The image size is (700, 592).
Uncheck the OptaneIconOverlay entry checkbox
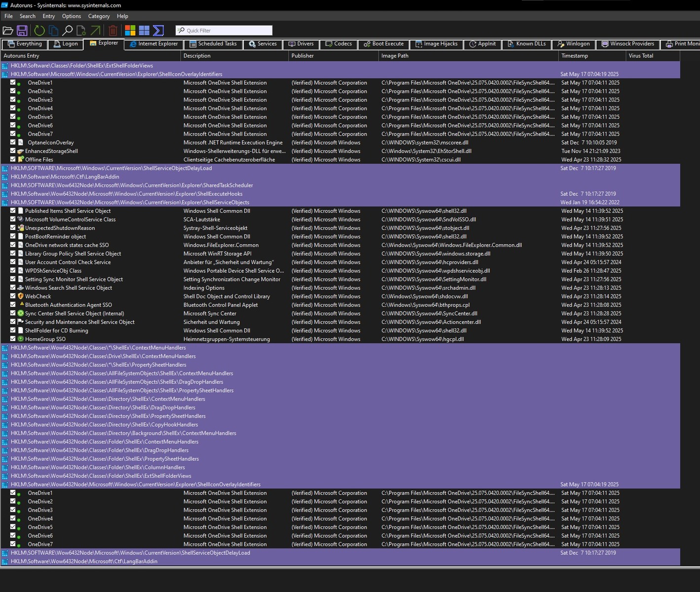pyautogui.click(x=13, y=143)
